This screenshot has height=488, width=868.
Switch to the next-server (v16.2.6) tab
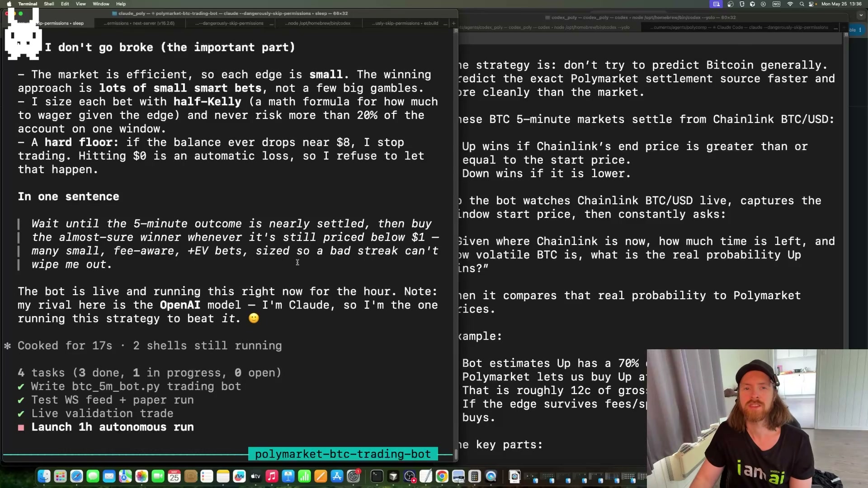tap(139, 23)
